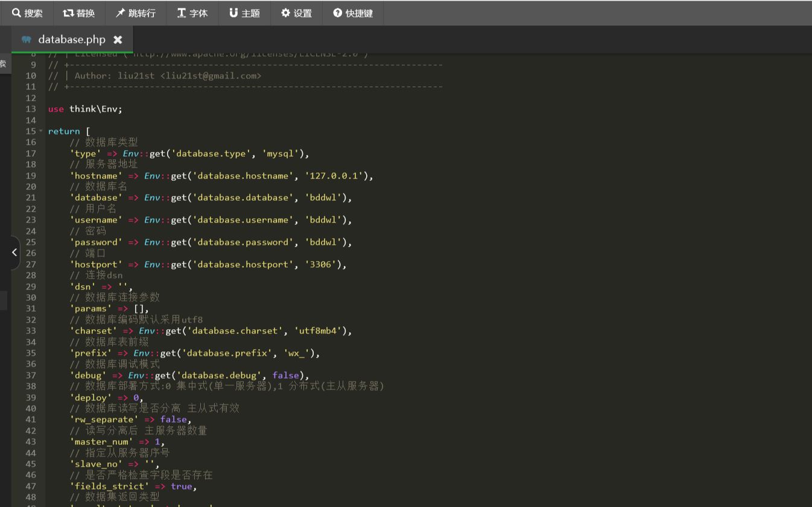
Task: Click 'bddwl' value on the password line
Action: pos(323,242)
